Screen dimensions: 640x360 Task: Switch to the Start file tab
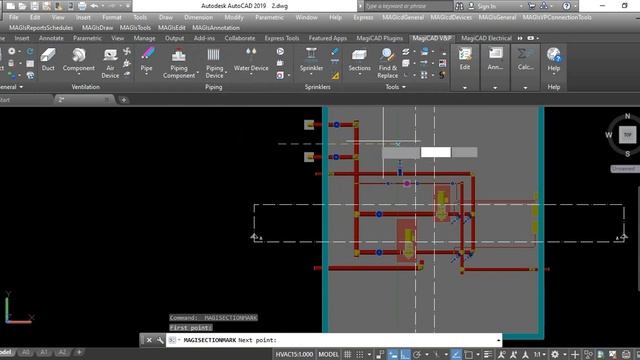pyautogui.click(x=6, y=100)
